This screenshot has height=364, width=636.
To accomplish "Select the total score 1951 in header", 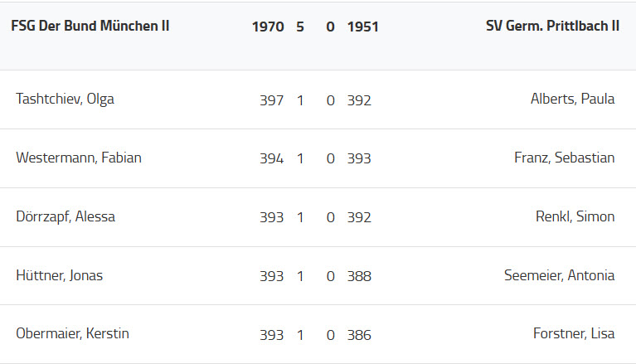I will [x=362, y=27].
